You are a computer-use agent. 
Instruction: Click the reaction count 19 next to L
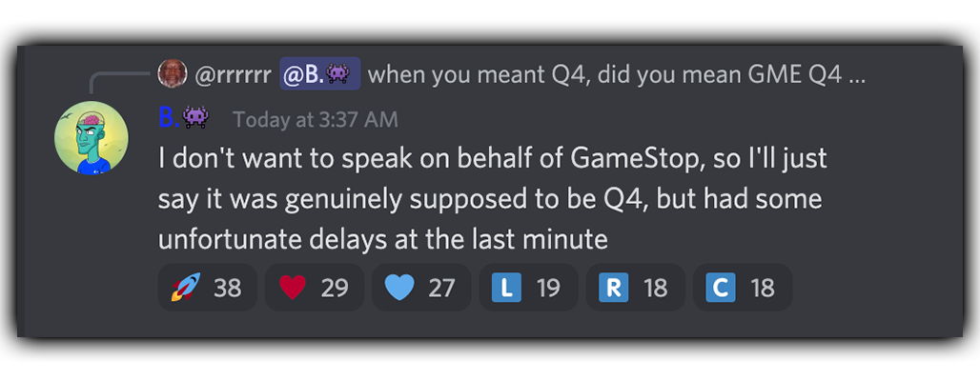(548, 288)
